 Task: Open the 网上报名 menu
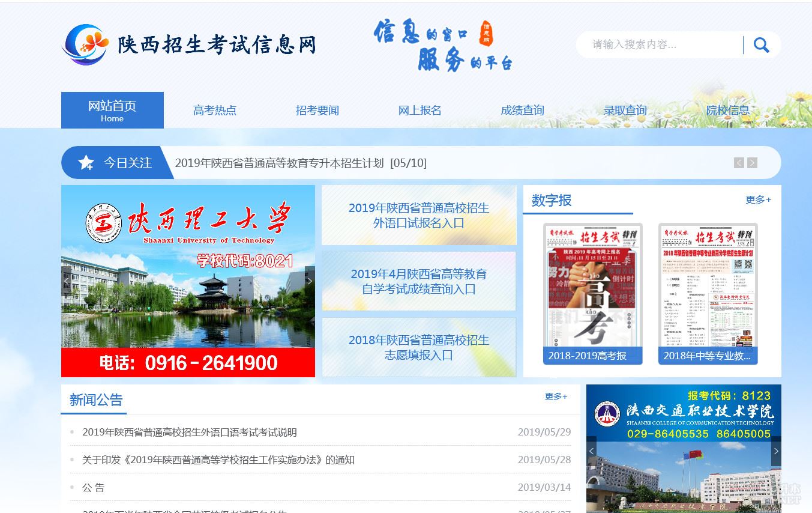pos(420,111)
